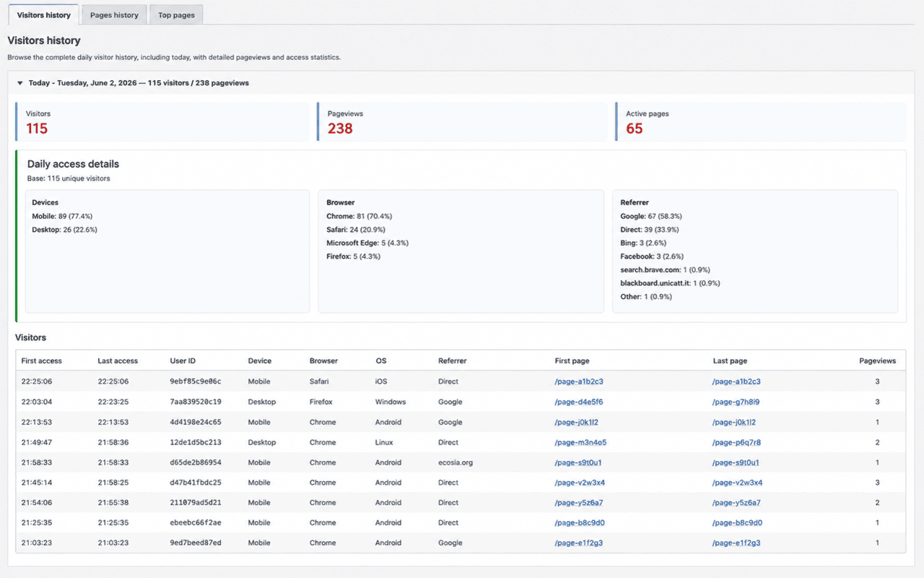Image resolution: width=924 pixels, height=578 pixels.
Task: Click the Referrer column header in table
Action: pyautogui.click(x=452, y=361)
